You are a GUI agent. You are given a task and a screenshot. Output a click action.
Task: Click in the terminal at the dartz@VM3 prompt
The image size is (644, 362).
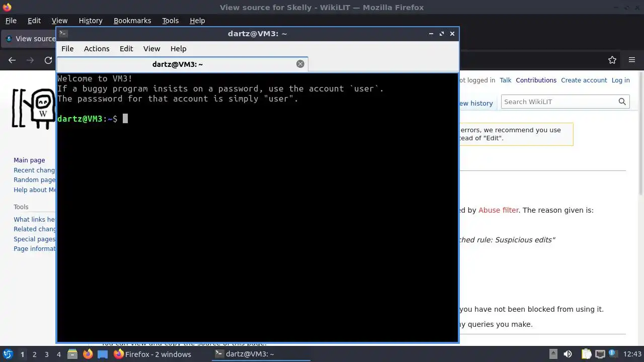(x=125, y=119)
